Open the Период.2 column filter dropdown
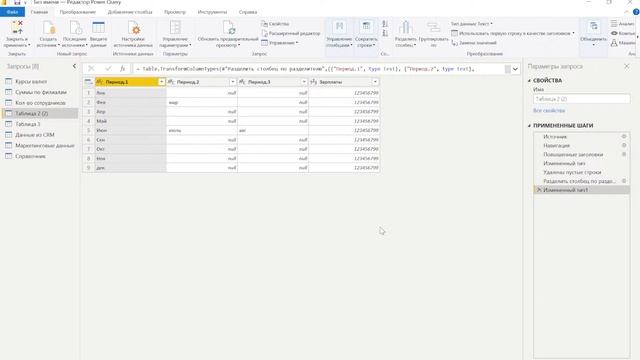 point(233,82)
